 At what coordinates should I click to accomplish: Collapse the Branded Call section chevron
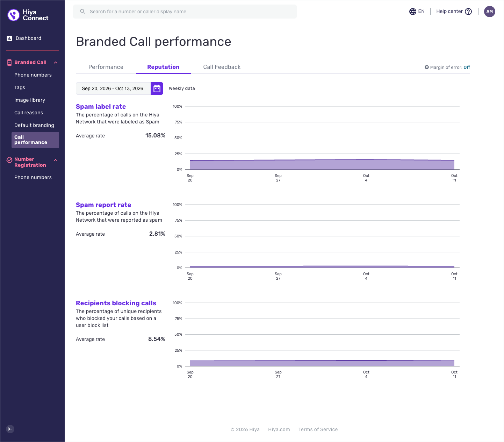[x=56, y=63]
